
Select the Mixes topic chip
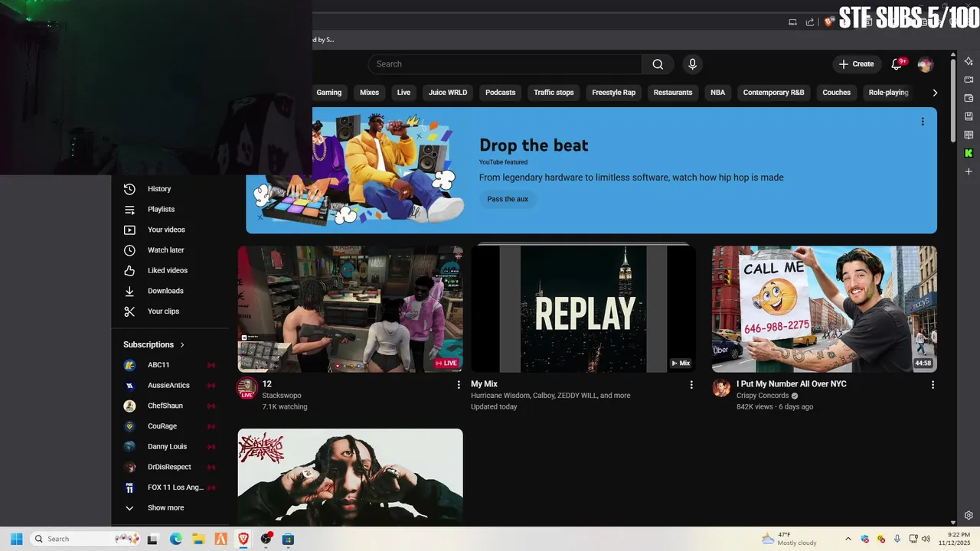(x=369, y=93)
